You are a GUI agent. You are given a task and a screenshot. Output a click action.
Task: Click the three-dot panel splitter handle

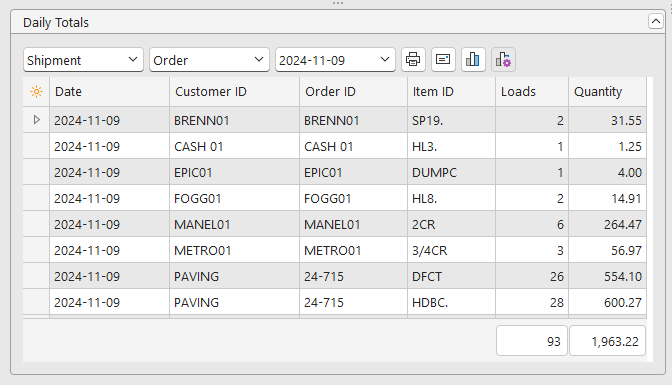pyautogui.click(x=338, y=3)
